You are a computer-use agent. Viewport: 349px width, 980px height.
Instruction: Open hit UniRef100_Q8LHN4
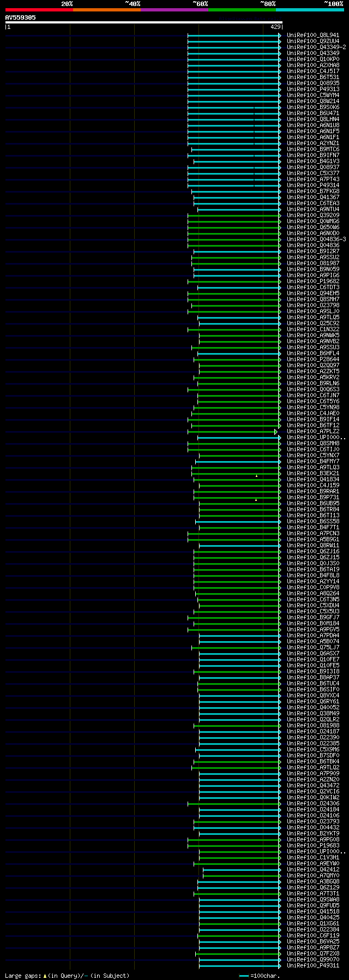tap(313, 119)
